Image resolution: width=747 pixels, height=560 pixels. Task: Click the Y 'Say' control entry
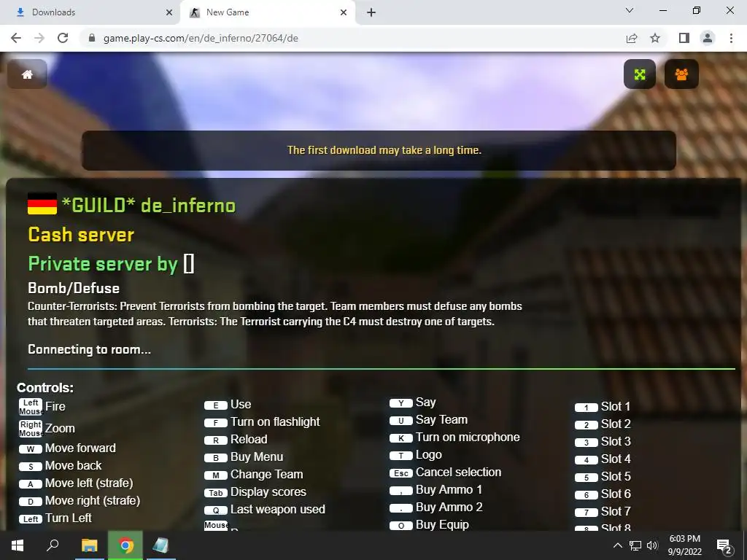coord(413,402)
